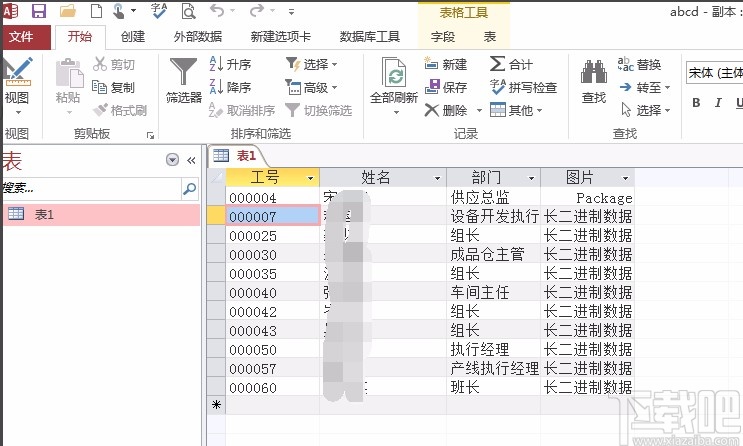Open the 工号 column header dropdown
The image size is (743, 446).
(310, 178)
